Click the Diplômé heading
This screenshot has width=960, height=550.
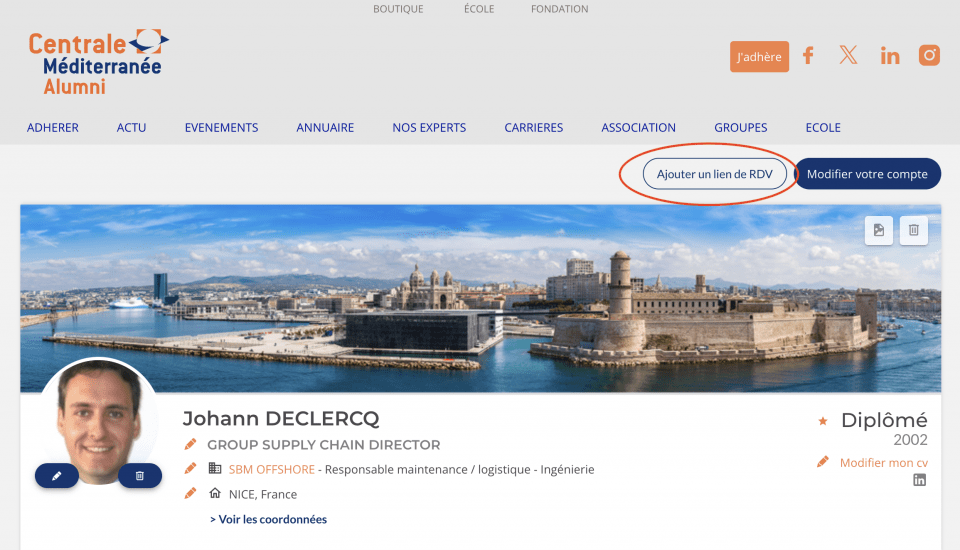click(x=884, y=421)
